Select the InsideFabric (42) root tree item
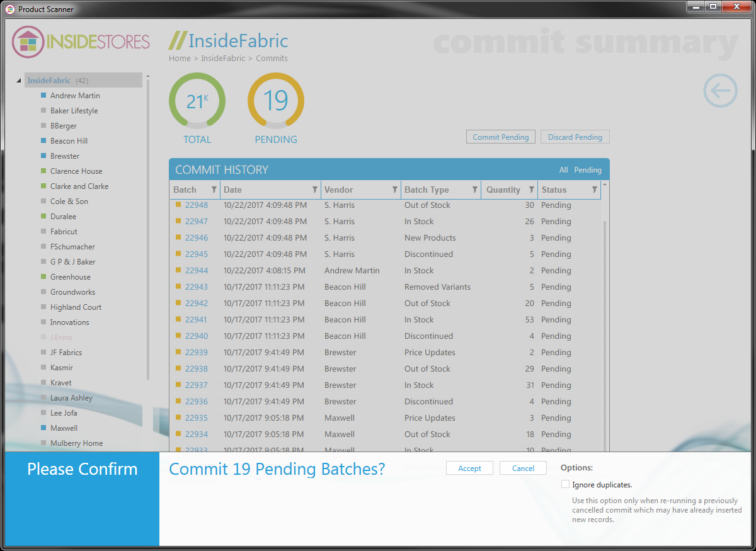756x551 pixels. point(83,81)
